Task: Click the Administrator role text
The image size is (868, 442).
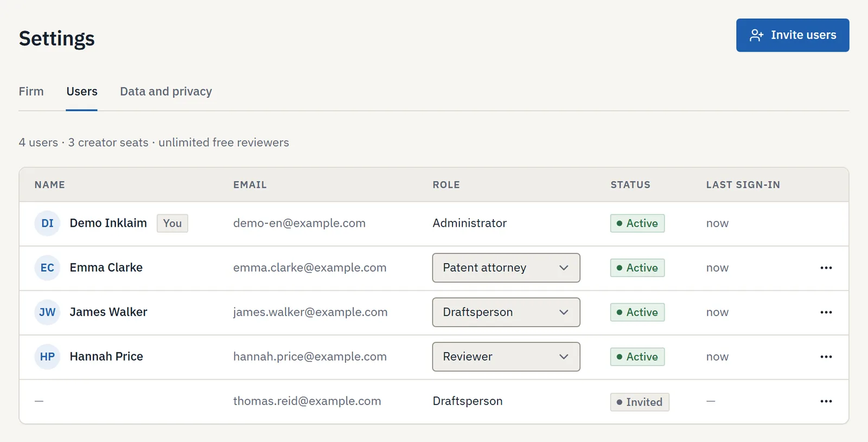Action: click(x=470, y=223)
